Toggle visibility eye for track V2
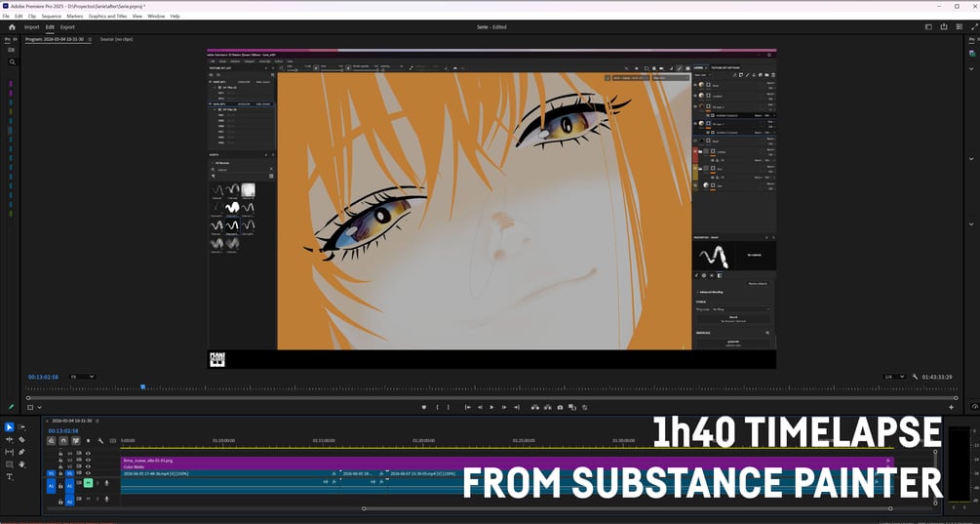The height and width of the screenshot is (524, 980). pyautogui.click(x=88, y=466)
